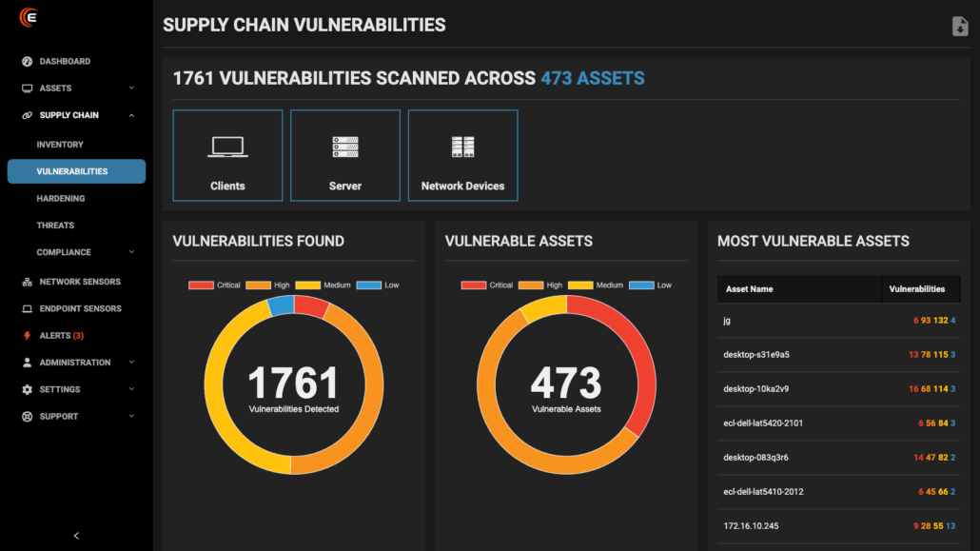Click the High orange legend swatch in Vulnerable Assets
Image resolution: width=980 pixels, height=551 pixels.
[x=530, y=285]
